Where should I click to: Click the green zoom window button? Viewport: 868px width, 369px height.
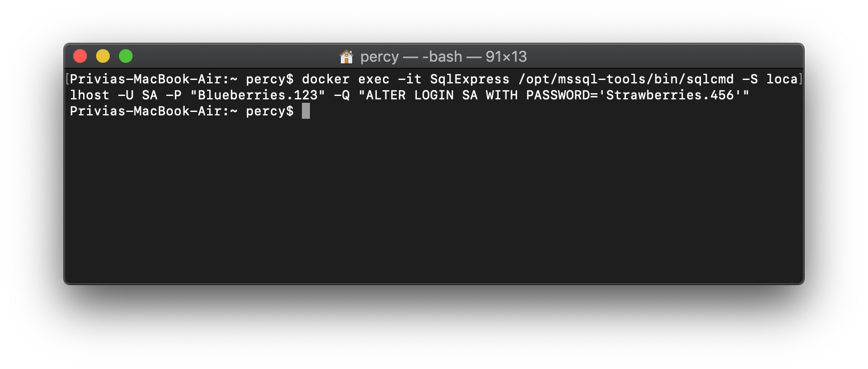(x=126, y=56)
